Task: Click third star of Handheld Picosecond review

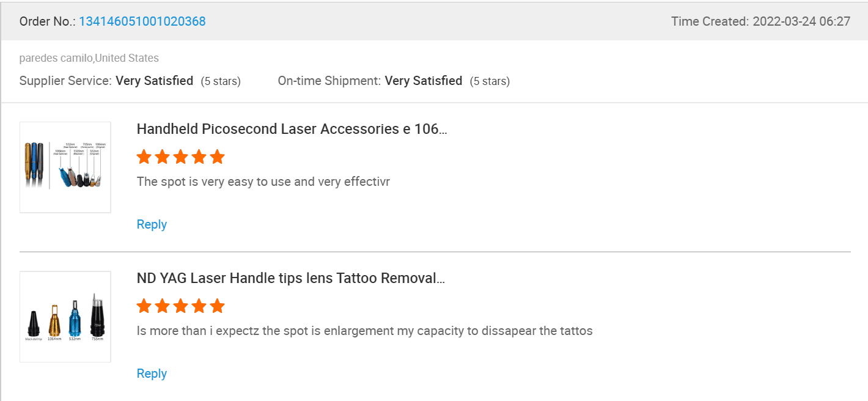Action: (x=181, y=157)
